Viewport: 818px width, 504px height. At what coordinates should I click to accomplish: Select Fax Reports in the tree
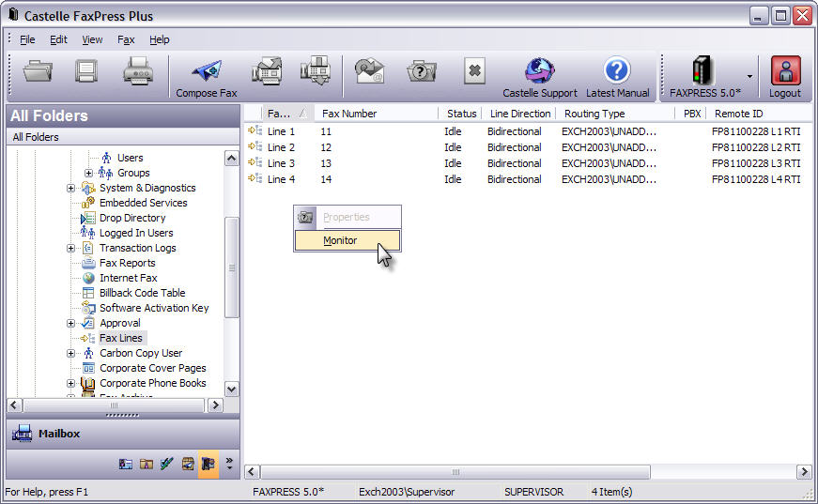128,263
